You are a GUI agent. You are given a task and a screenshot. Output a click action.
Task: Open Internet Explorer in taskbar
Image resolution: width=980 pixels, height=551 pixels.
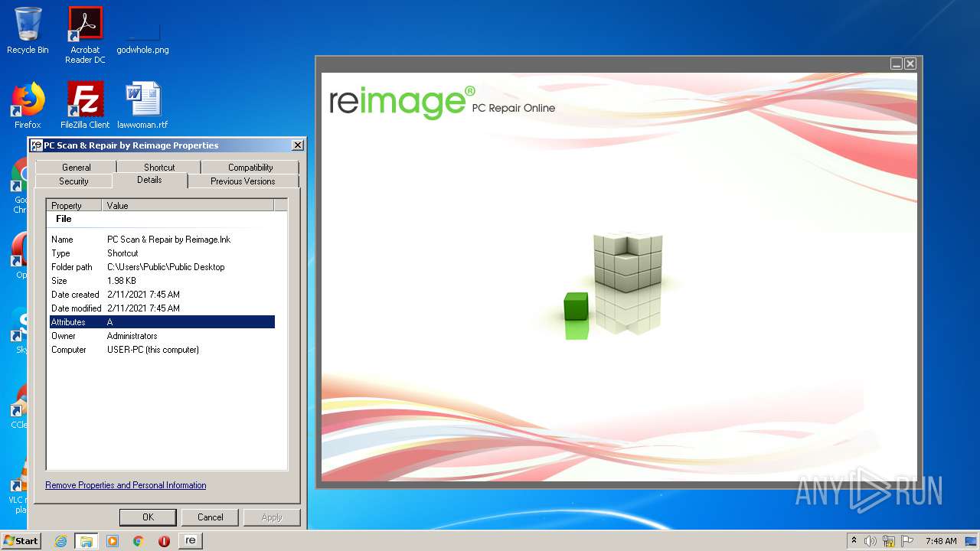[60, 541]
